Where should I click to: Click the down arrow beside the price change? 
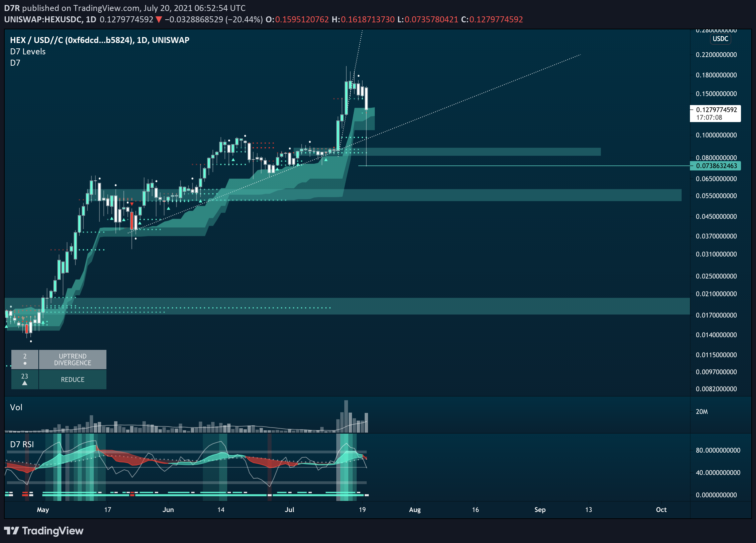(159, 20)
